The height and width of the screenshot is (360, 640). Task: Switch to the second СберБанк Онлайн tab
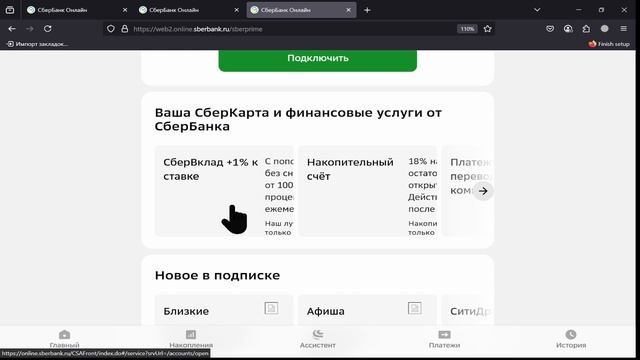(x=189, y=10)
